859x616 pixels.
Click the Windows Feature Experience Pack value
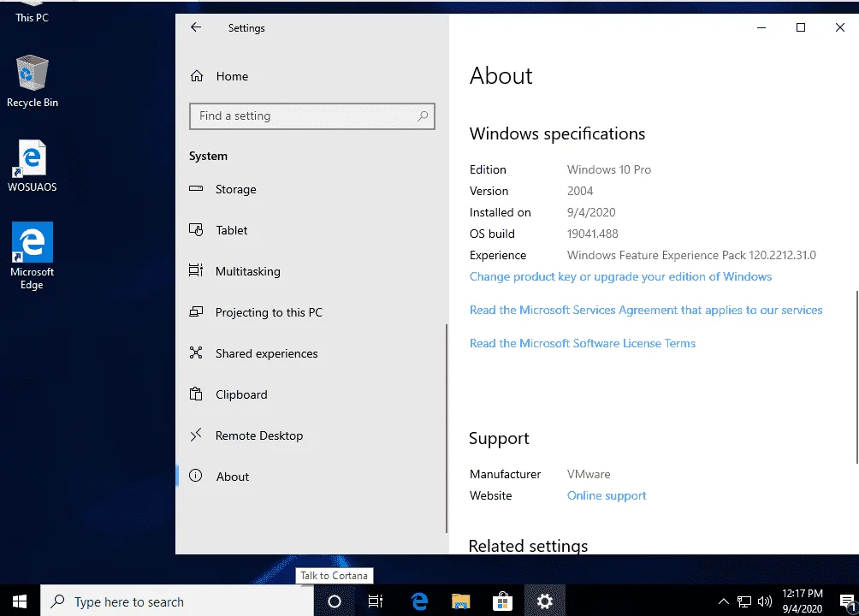pos(691,256)
